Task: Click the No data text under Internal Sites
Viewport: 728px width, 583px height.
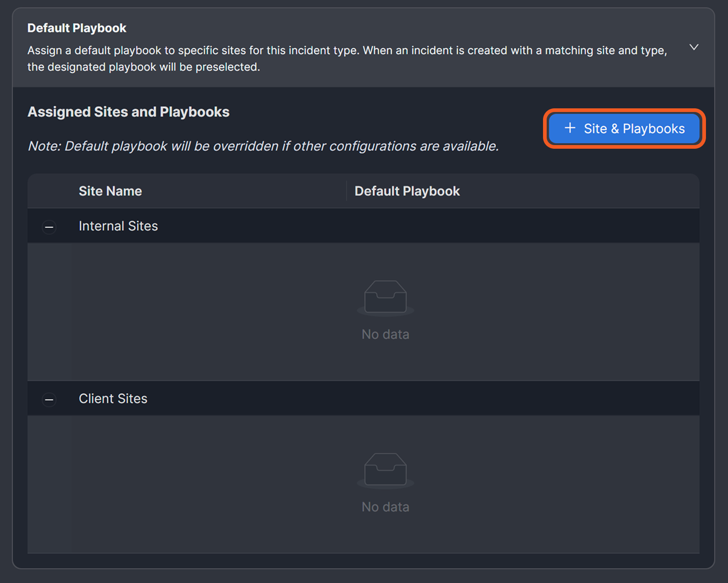Action: (385, 334)
